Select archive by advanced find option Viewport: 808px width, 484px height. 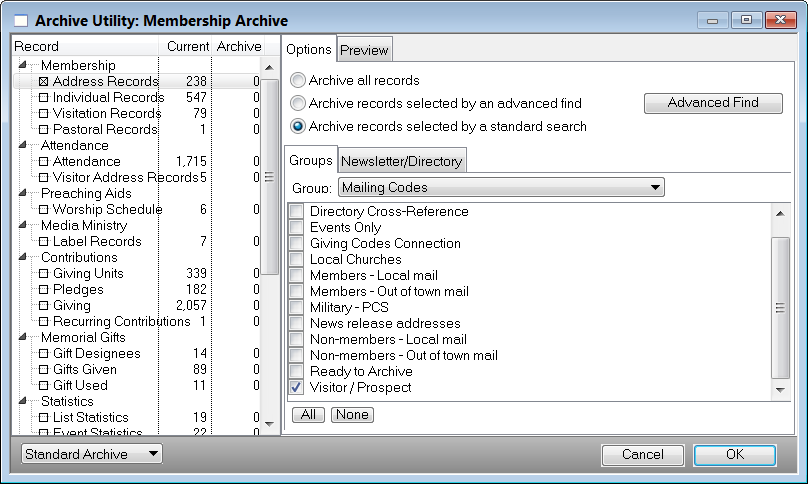[x=297, y=103]
